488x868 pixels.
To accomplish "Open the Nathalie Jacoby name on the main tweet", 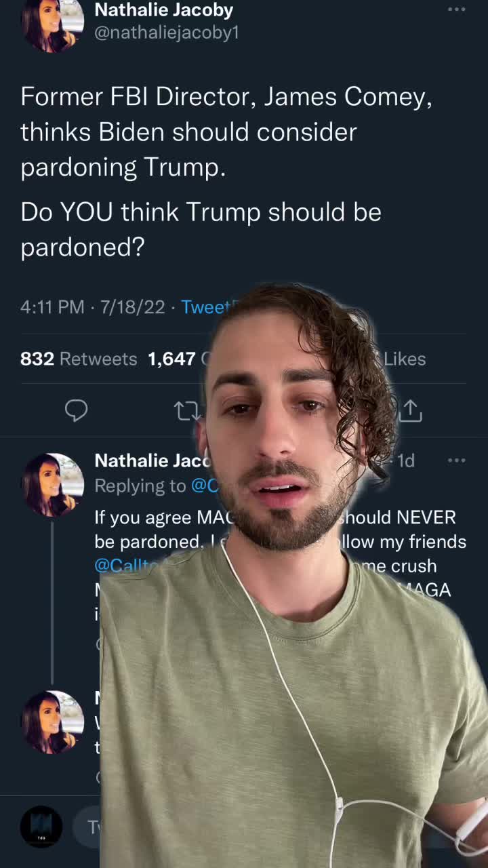I will pos(164,9).
